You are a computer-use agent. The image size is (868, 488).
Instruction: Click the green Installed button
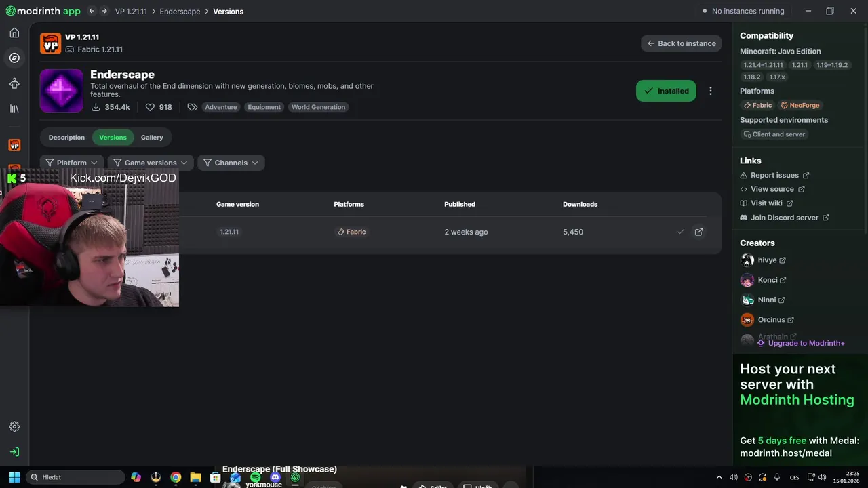point(666,91)
